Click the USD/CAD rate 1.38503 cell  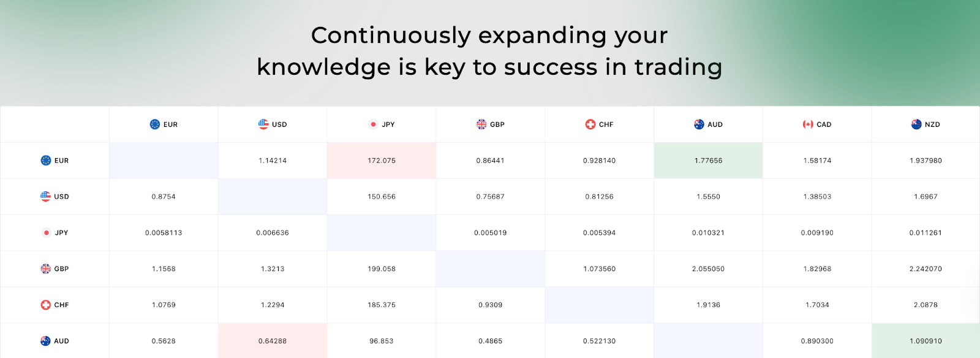pyautogui.click(x=817, y=197)
